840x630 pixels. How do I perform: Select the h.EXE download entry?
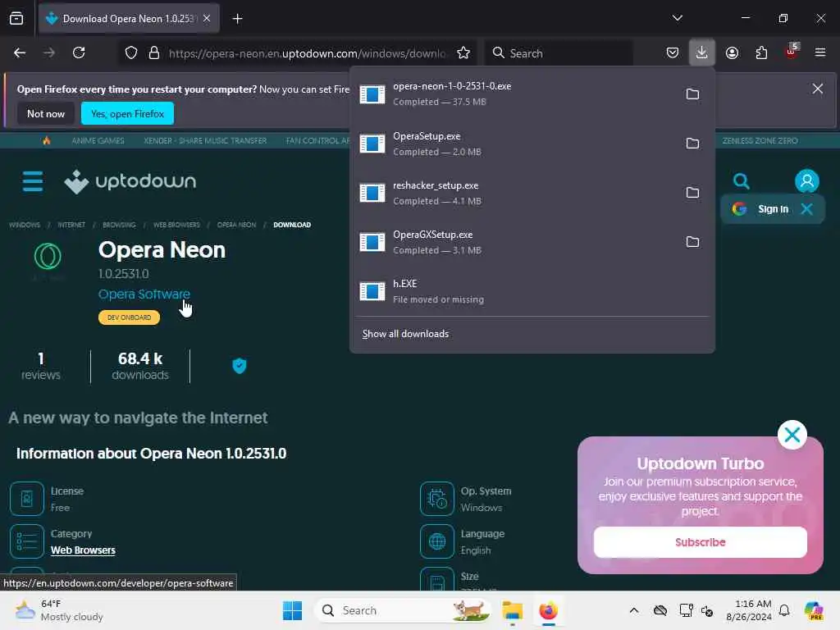click(532, 291)
